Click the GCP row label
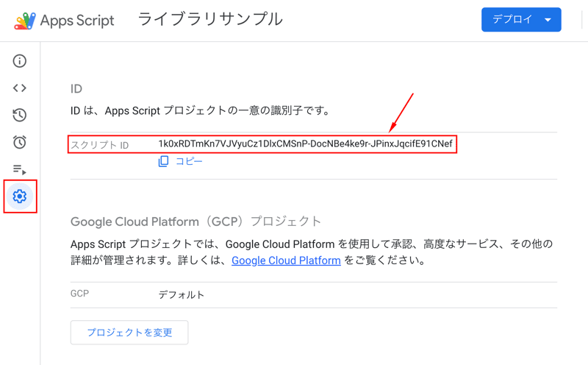This screenshot has height=365, width=588. click(79, 294)
